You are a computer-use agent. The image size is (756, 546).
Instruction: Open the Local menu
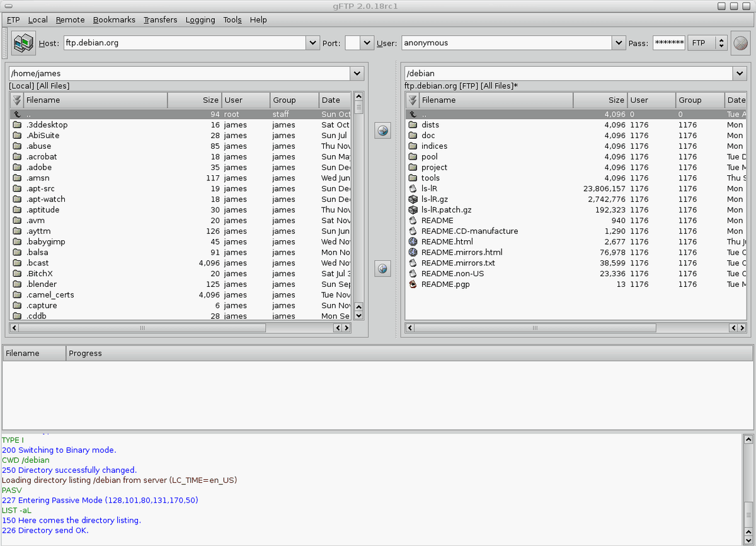(38, 20)
